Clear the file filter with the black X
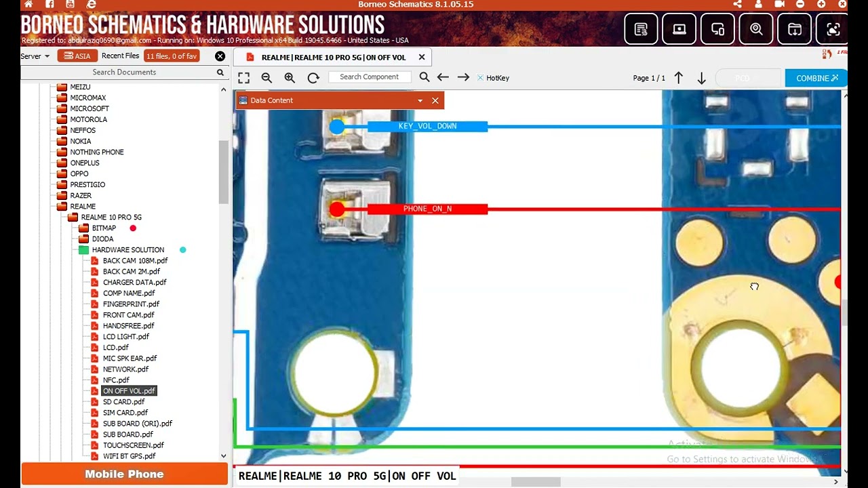 220,56
